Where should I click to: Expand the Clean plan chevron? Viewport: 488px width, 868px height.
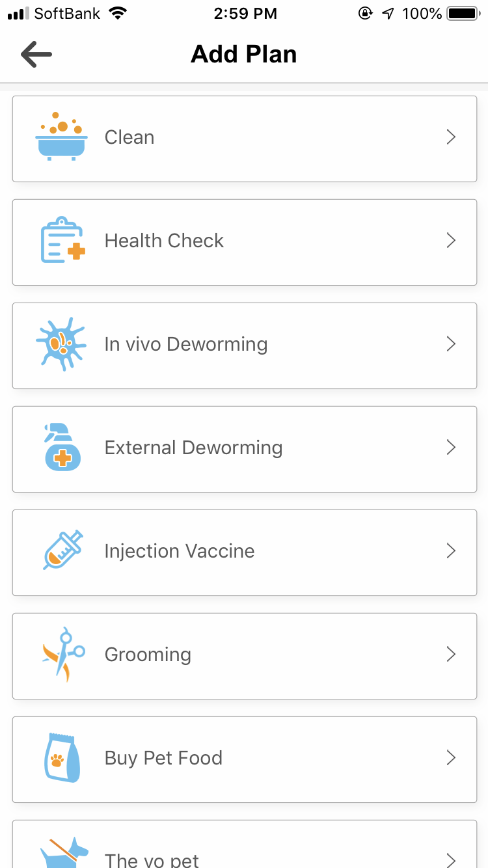click(x=451, y=137)
